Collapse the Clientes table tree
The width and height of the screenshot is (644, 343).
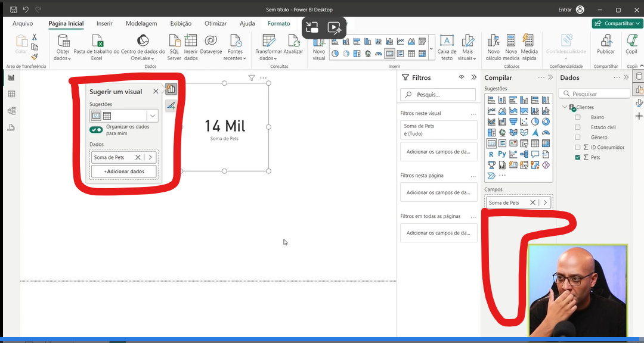(x=564, y=107)
